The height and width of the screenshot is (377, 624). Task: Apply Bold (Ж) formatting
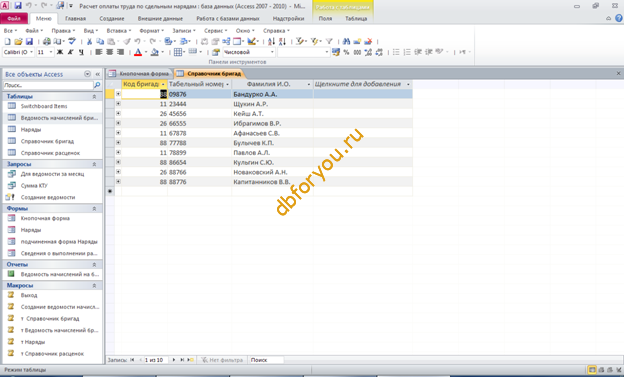(60, 52)
